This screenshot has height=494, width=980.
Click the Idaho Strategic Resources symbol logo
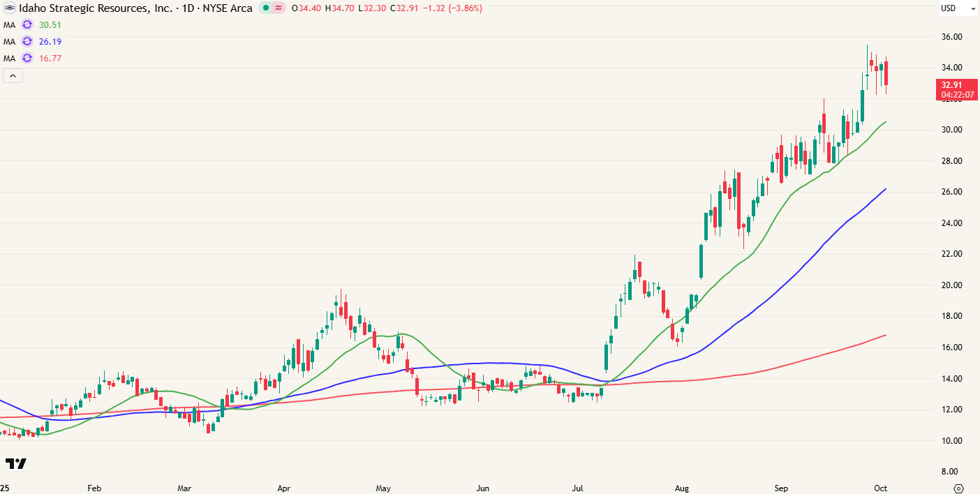[9, 8]
